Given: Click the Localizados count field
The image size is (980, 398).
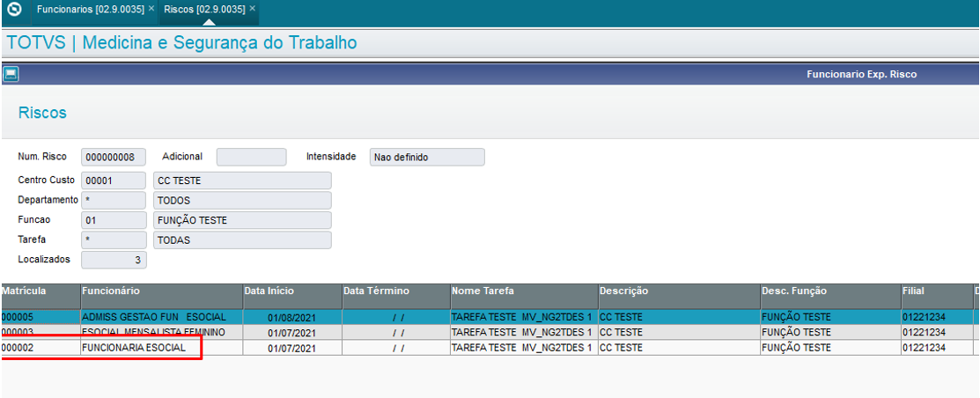Looking at the screenshot, I should point(114,259).
